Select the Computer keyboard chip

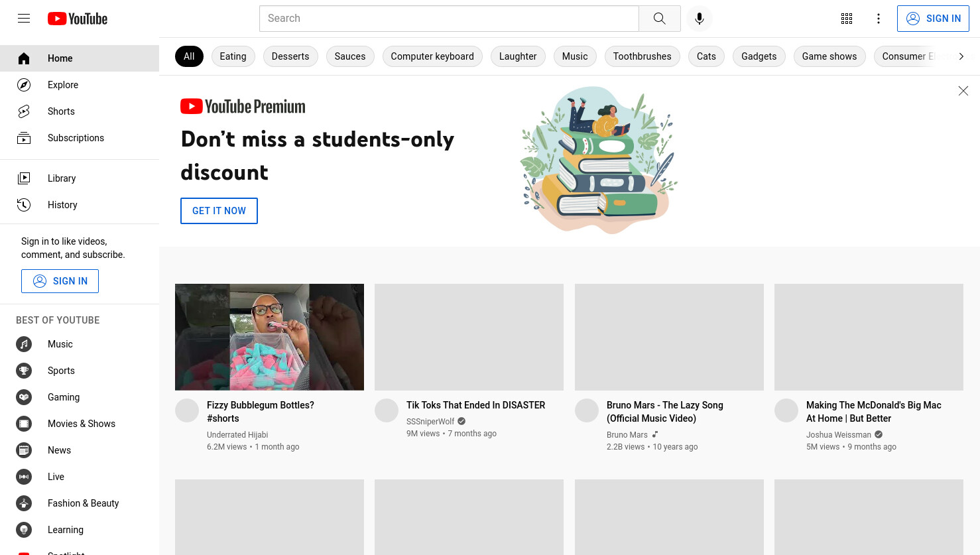432,56
